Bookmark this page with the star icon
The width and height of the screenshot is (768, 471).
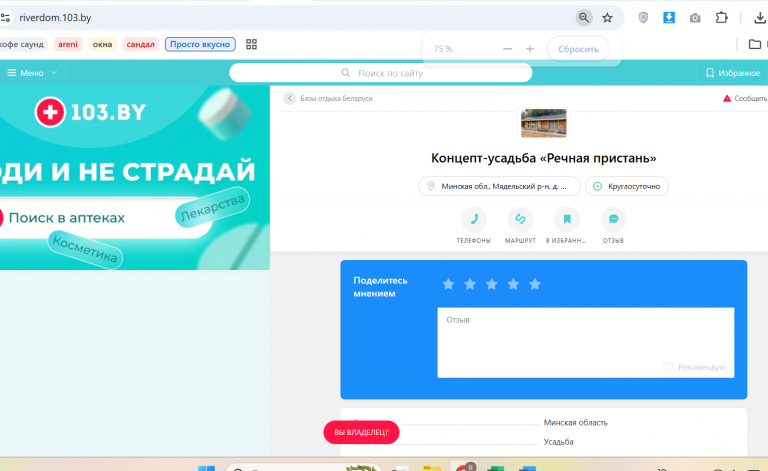(x=607, y=18)
